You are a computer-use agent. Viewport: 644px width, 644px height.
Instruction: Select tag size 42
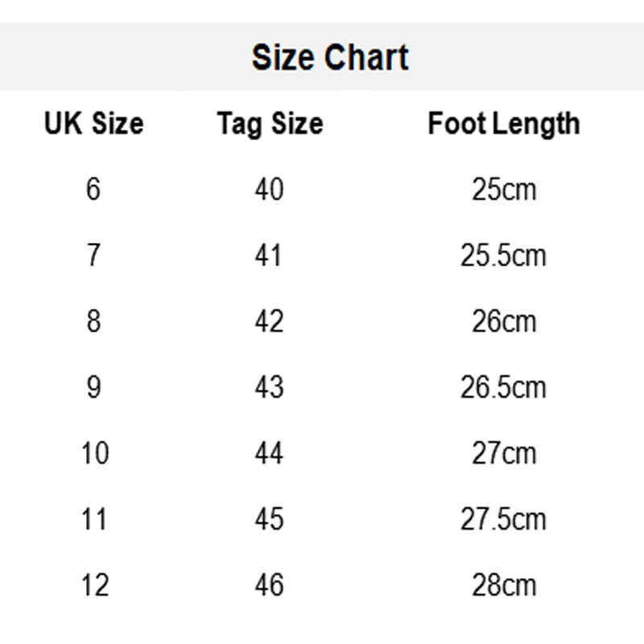269,322
